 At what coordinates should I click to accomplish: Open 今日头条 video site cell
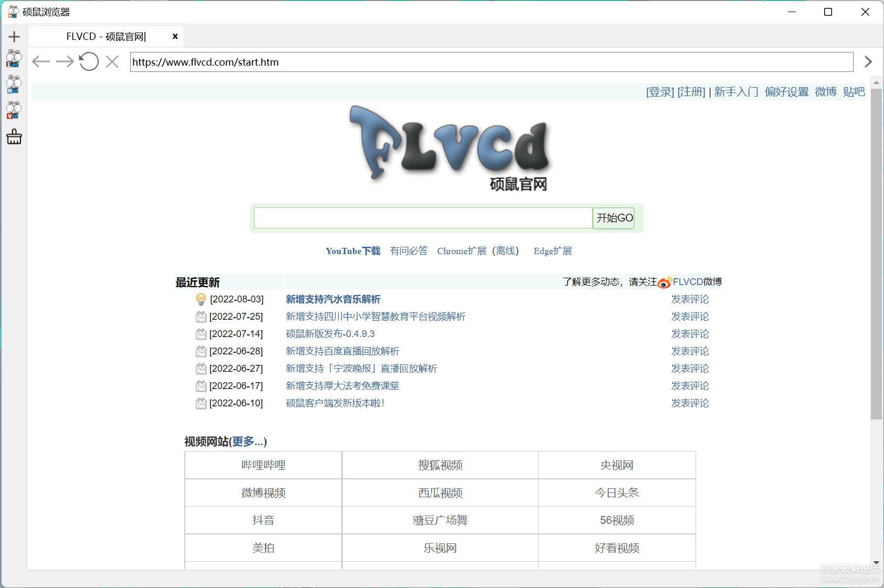coord(617,493)
